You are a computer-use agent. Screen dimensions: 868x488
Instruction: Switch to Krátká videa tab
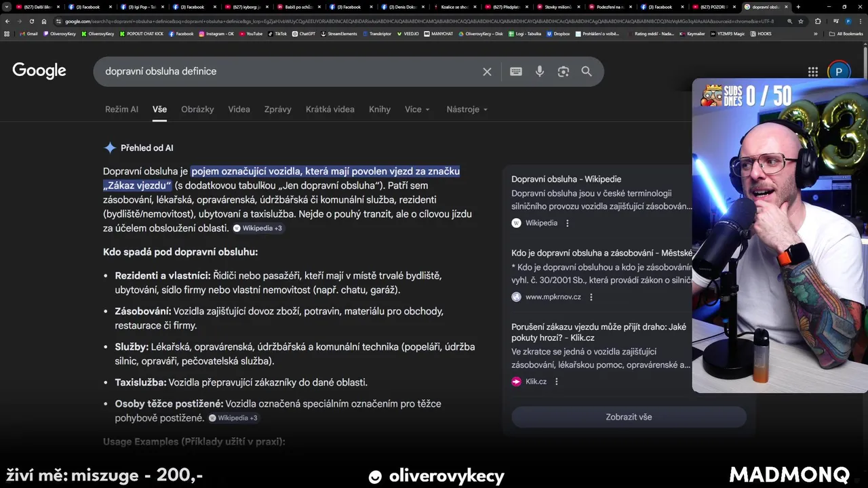coord(330,109)
